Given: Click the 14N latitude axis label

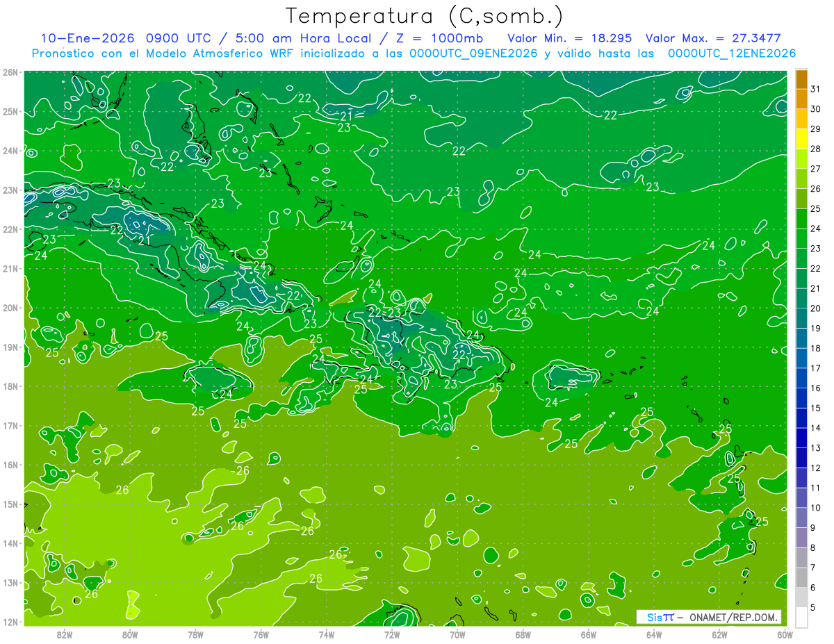Looking at the screenshot, I should (x=10, y=543).
